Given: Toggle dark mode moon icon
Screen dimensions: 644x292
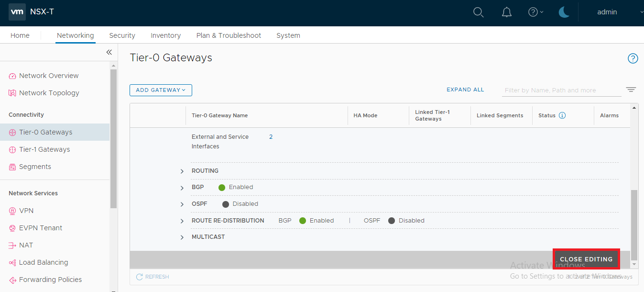Looking at the screenshot, I should click(564, 12).
